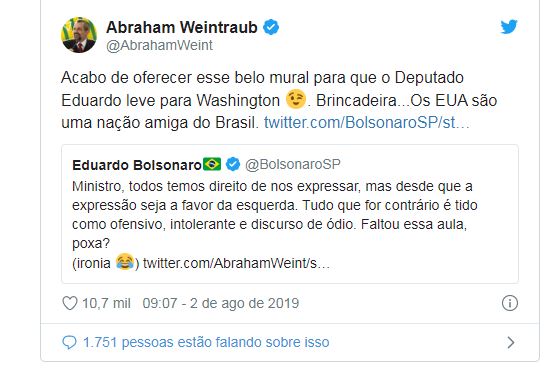Image resolution: width=551 pixels, height=378 pixels.
Task: Click the speech bubble reply icon
Action: pyautogui.click(x=69, y=342)
